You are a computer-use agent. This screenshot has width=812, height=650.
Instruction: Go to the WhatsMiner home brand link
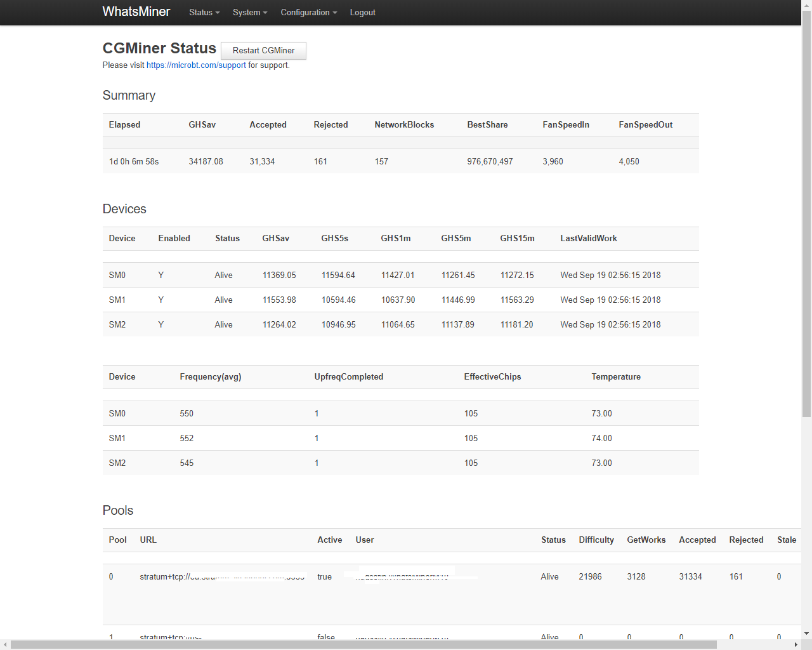point(136,12)
